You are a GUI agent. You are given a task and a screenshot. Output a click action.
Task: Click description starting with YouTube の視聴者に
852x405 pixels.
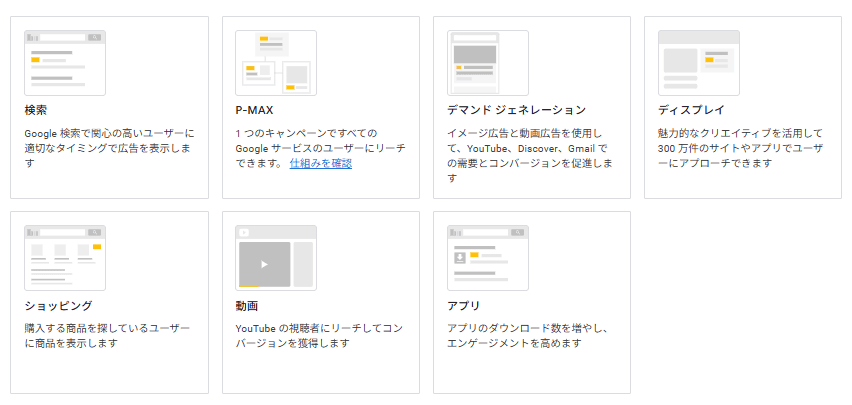pyautogui.click(x=319, y=336)
